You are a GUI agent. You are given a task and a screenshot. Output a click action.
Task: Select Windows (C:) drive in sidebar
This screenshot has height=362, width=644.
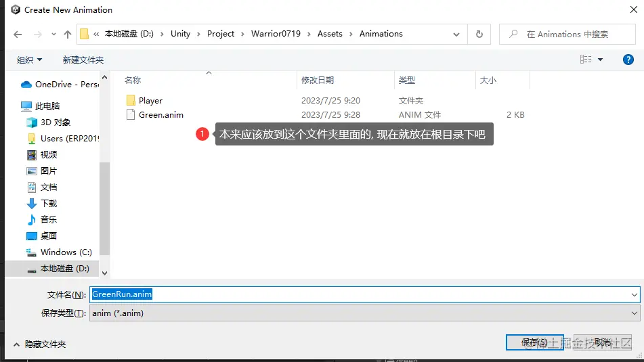tap(59, 252)
